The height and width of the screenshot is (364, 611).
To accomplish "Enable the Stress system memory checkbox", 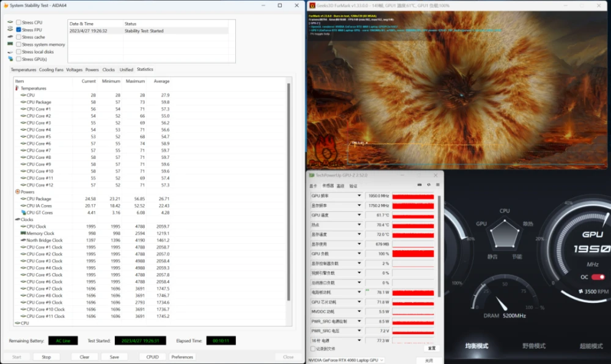I will tap(18, 45).
